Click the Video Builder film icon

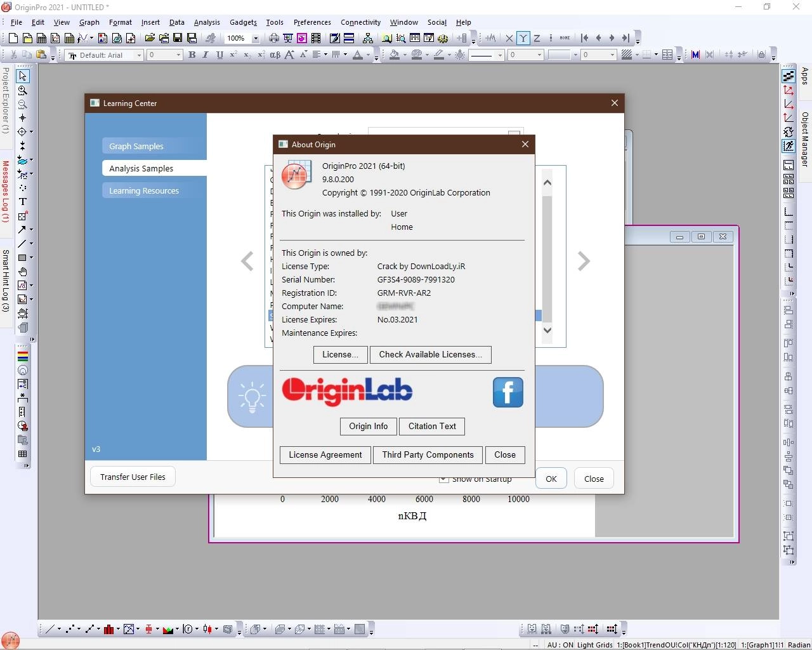pos(316,38)
